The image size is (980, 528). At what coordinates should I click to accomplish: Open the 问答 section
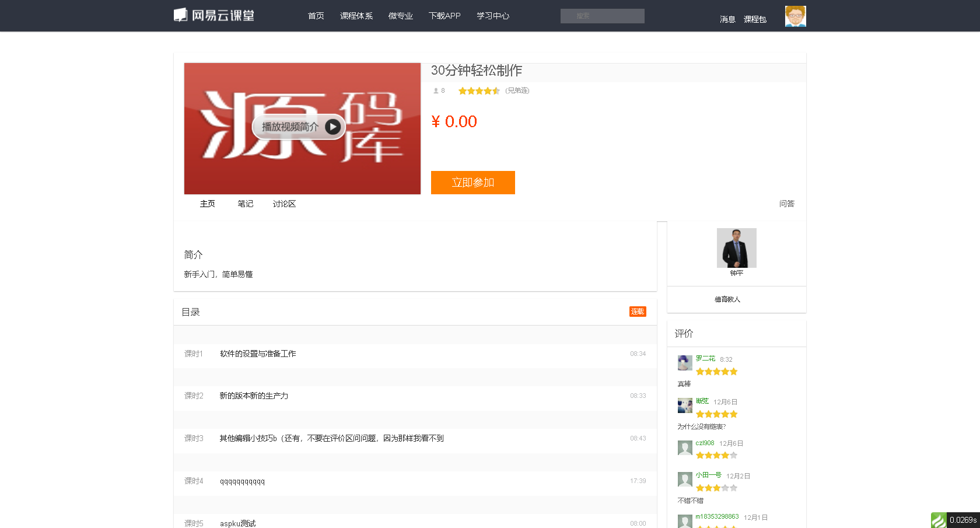786,204
